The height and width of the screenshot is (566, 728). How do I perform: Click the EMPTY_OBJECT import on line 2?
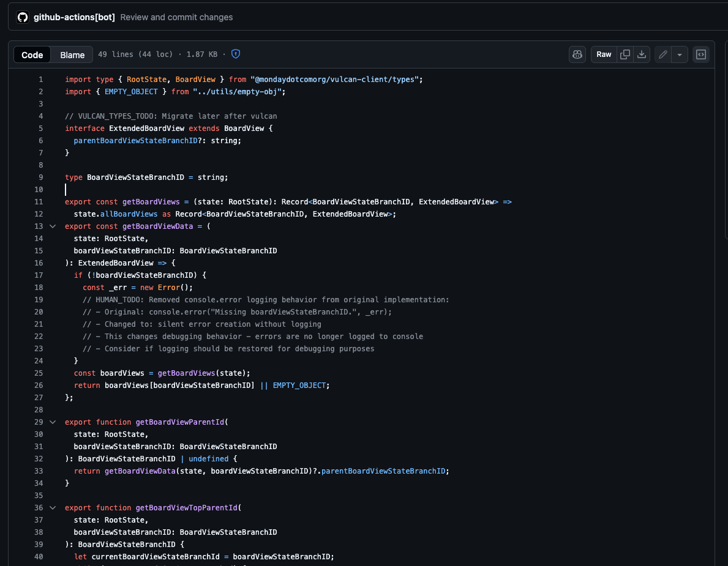click(x=131, y=92)
